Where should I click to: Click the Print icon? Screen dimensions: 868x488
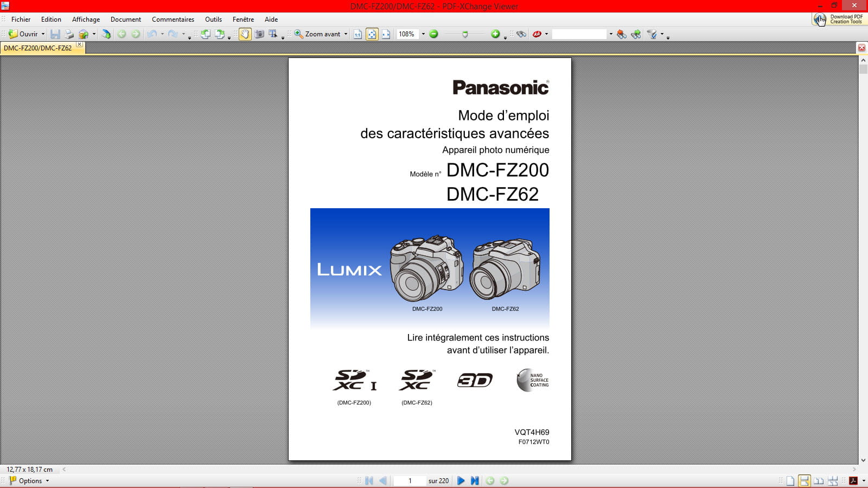coord(69,34)
